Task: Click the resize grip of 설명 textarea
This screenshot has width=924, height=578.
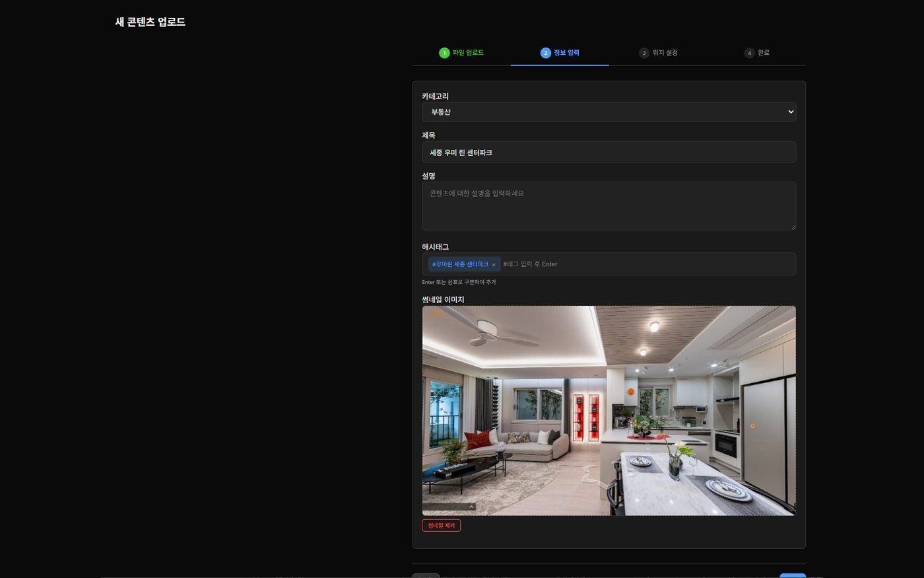Action: click(x=793, y=227)
